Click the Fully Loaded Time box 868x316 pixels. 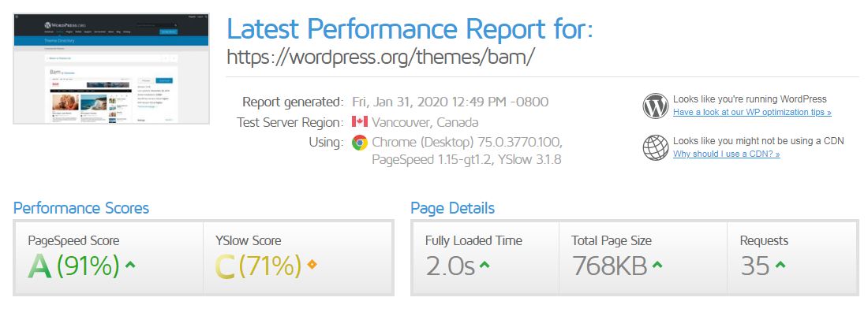point(486,258)
